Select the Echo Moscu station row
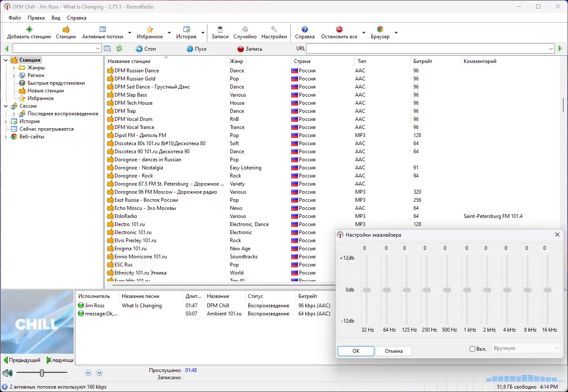The image size is (568, 392). pyautogui.click(x=145, y=208)
